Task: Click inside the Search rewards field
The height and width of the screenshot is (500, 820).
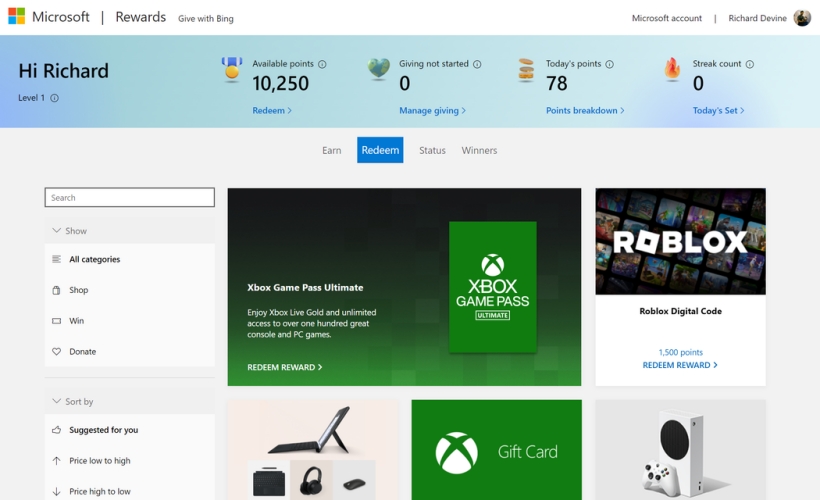Action: (130, 197)
